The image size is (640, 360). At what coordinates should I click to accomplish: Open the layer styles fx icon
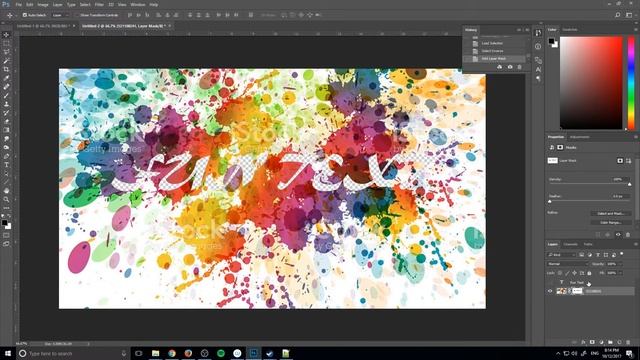coord(583,342)
